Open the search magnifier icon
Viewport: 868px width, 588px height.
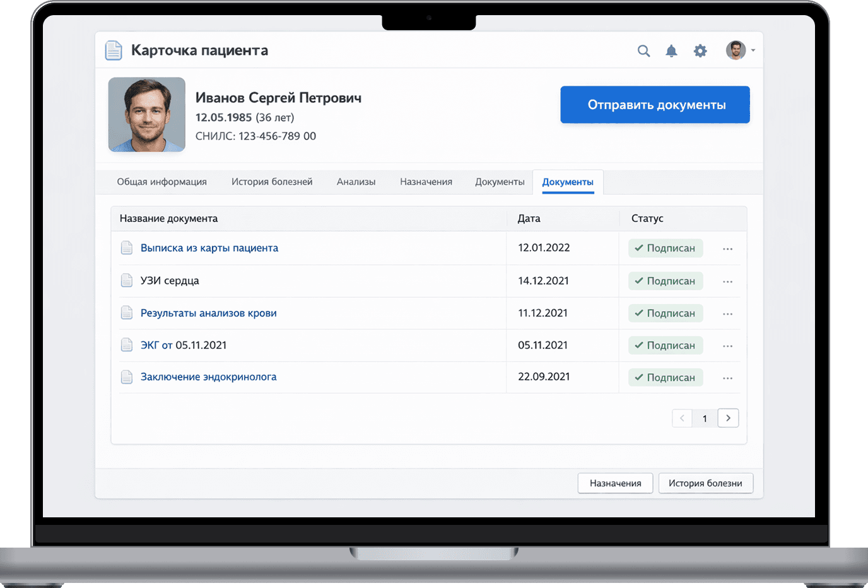(x=643, y=51)
